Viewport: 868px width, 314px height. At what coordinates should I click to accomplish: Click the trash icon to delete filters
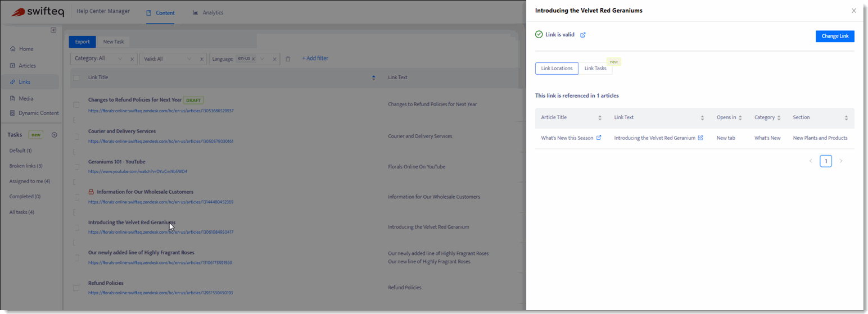[288, 58]
